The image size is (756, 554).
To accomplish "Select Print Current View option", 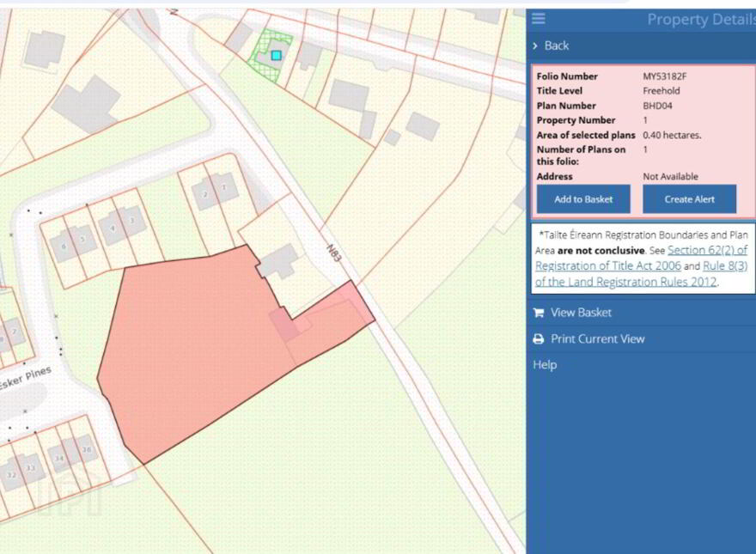I will 597,339.
